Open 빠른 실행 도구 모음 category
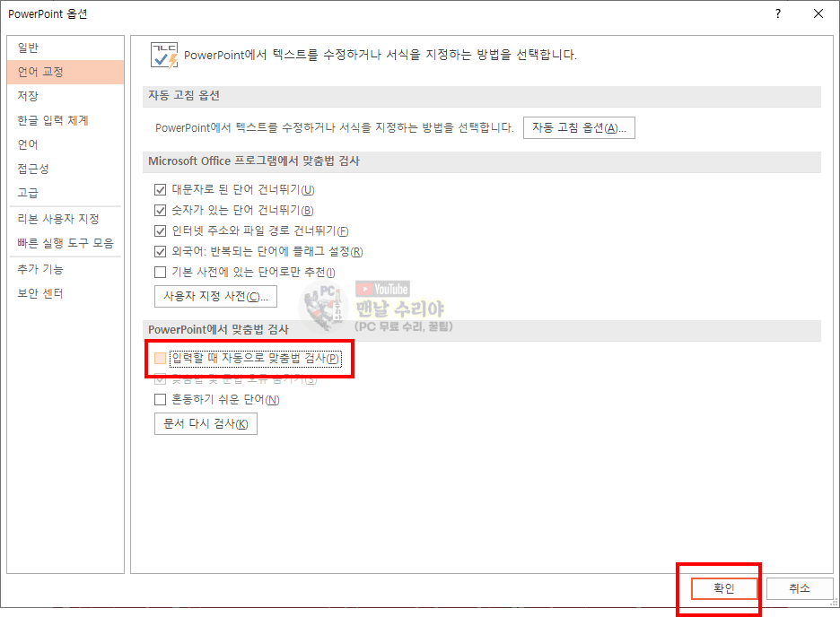The height and width of the screenshot is (617, 840). [x=66, y=243]
